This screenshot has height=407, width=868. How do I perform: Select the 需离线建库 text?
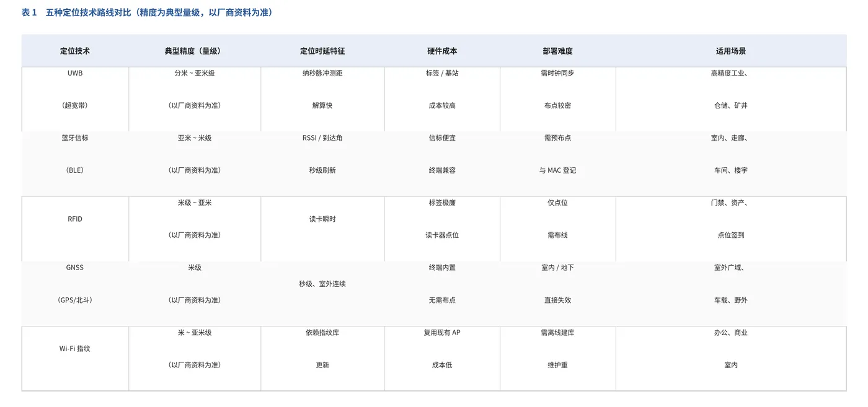pyautogui.click(x=557, y=333)
